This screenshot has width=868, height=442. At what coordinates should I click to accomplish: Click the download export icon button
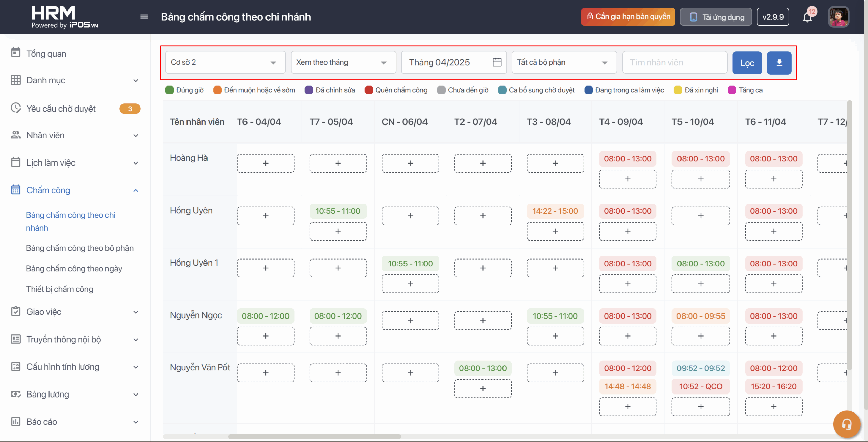[779, 63]
